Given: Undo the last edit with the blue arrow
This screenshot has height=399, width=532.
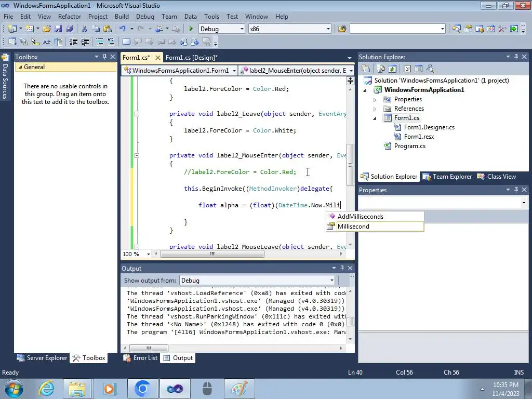Looking at the screenshot, I should coord(123,29).
